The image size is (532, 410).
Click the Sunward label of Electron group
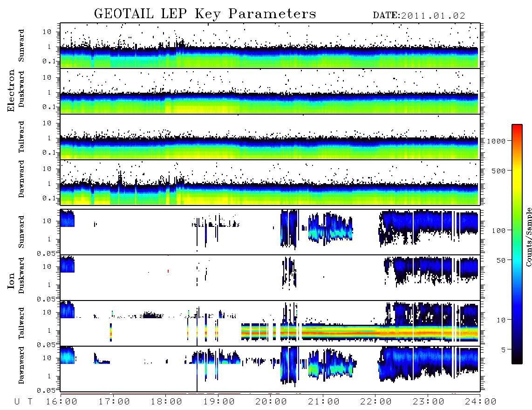coord(21,46)
